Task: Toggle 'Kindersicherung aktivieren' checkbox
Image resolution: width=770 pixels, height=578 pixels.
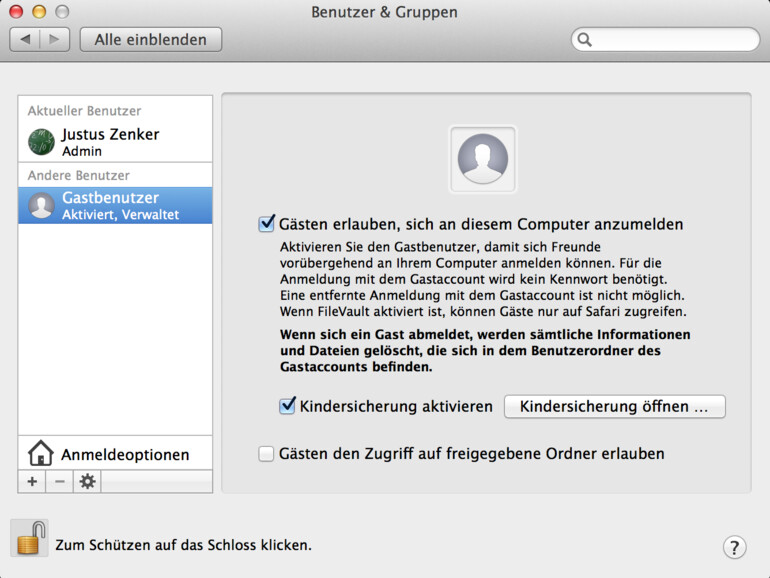Action: click(287, 406)
